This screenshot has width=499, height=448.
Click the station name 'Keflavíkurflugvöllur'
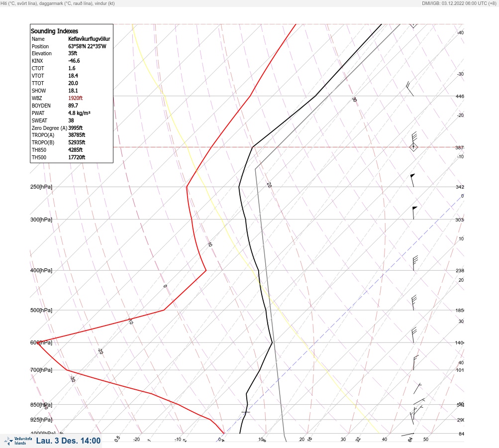point(89,39)
